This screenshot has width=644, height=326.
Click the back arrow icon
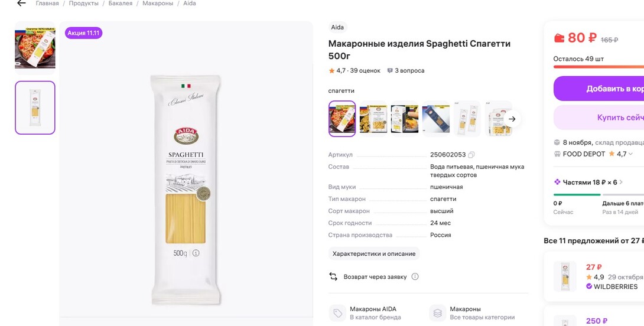tap(21, 4)
